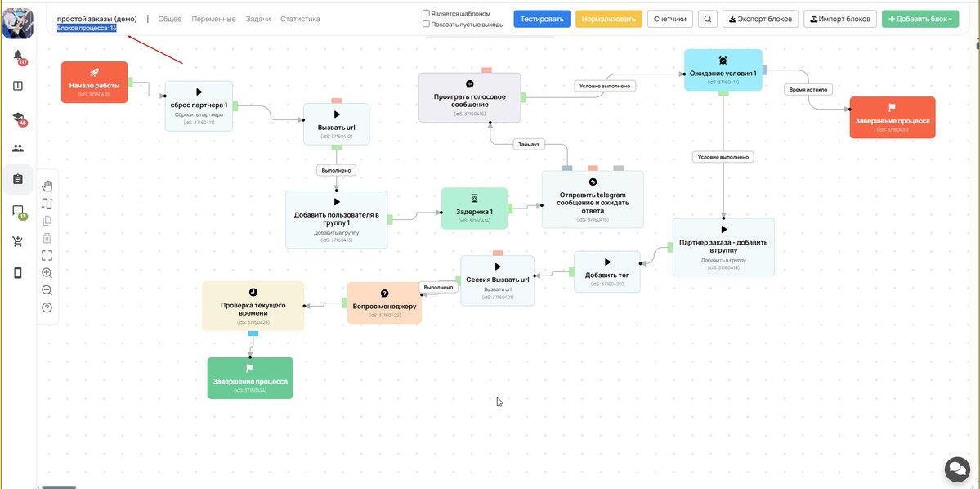The width and height of the screenshot is (980, 489).
Task: Toggle fullscreen fit view tool
Action: coord(47,255)
